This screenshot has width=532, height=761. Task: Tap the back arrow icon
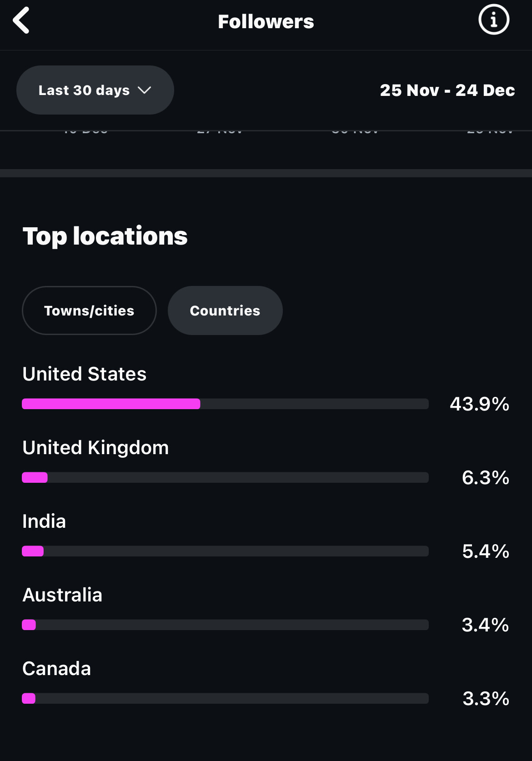click(21, 20)
